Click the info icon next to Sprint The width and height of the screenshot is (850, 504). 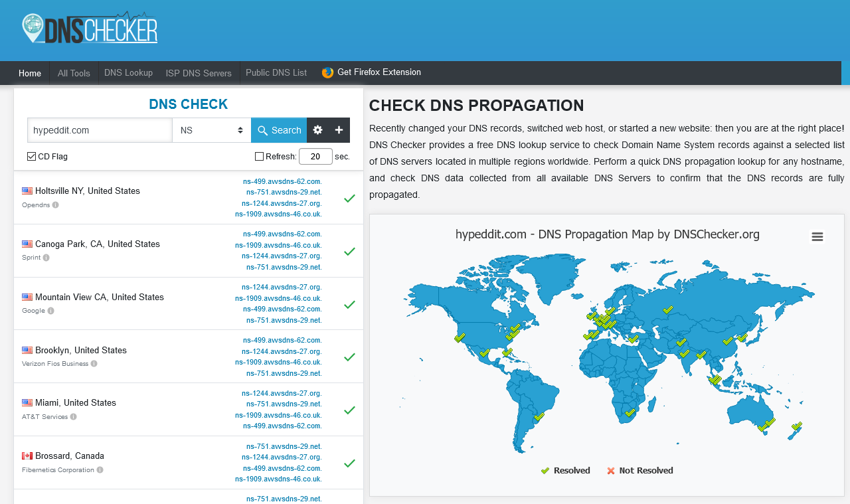pos(46,258)
